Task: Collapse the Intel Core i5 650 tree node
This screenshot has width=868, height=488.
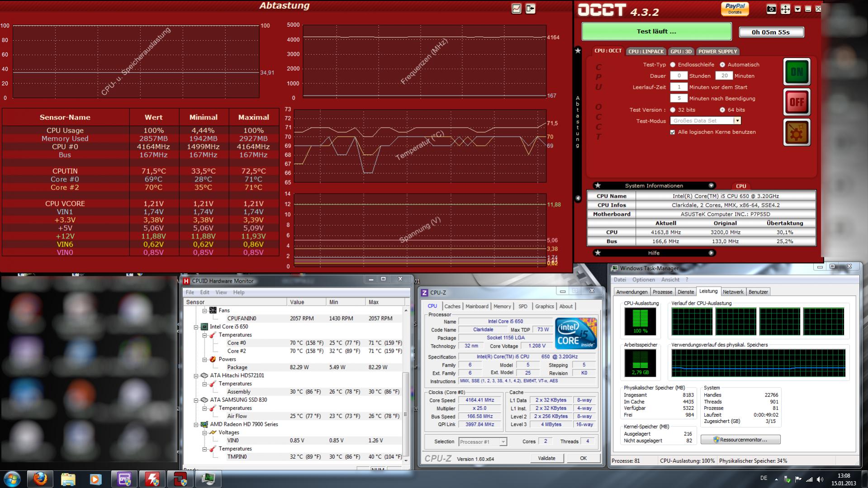Action: (196, 327)
